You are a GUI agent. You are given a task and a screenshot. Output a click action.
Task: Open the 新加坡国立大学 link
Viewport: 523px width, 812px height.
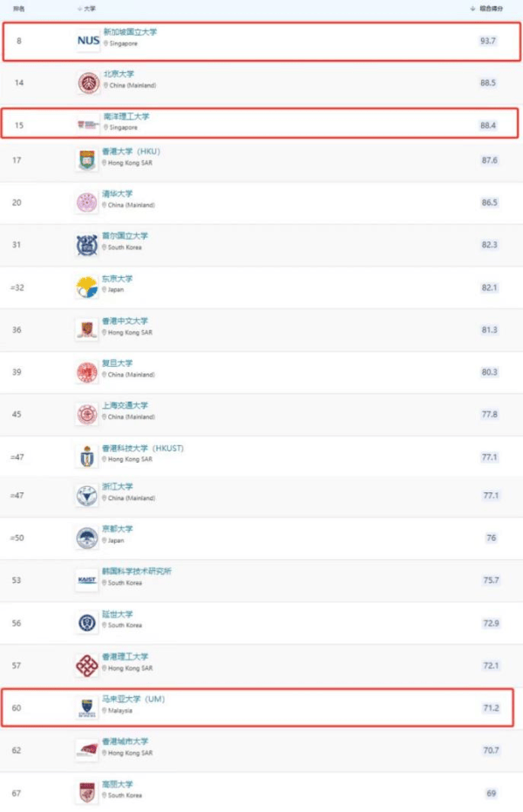point(130,32)
